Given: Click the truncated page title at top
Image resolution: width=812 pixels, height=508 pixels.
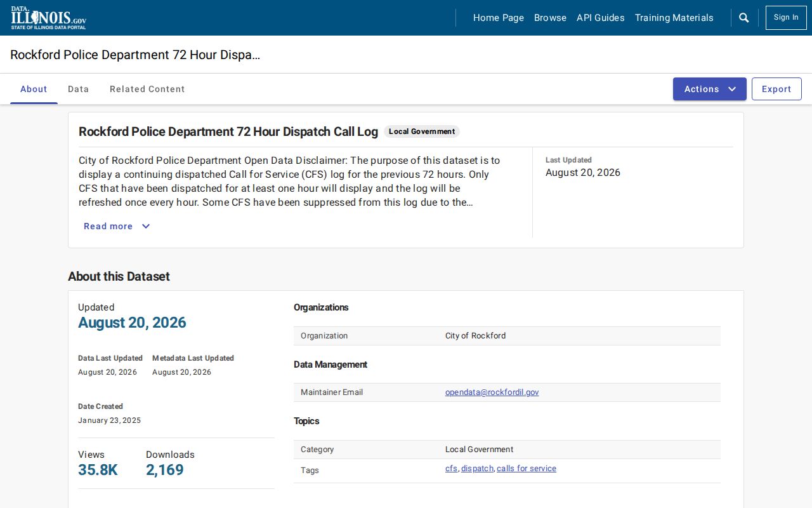Looking at the screenshot, I should click(x=135, y=55).
